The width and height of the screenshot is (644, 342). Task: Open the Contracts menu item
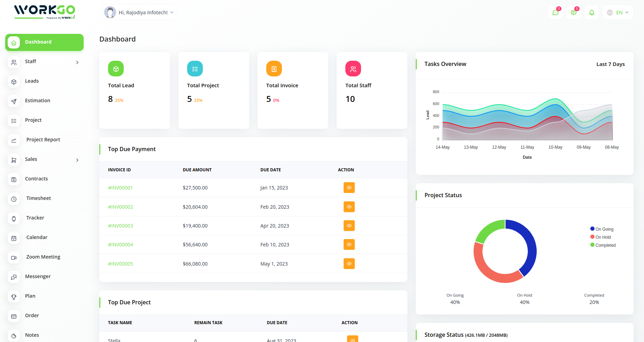[36, 179]
